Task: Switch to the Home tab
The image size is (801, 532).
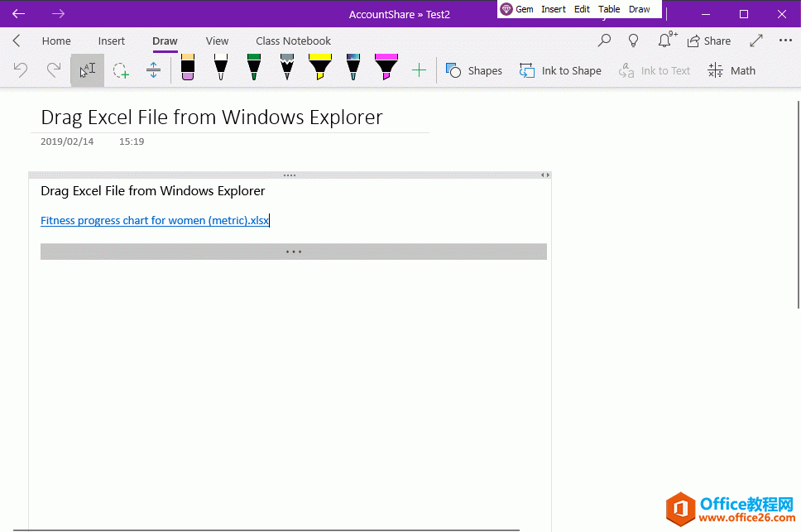Action: point(56,41)
